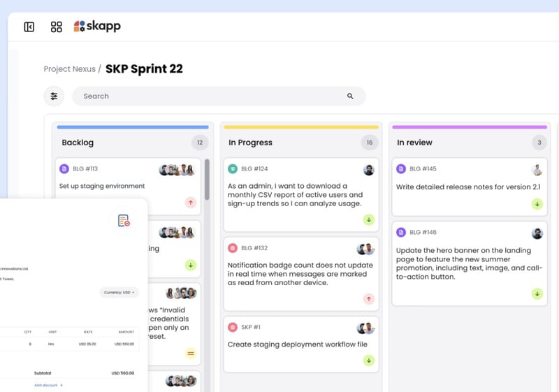The height and width of the screenshot is (392, 559).
Task: Open the Currency: USD dropdown
Action: click(x=119, y=292)
